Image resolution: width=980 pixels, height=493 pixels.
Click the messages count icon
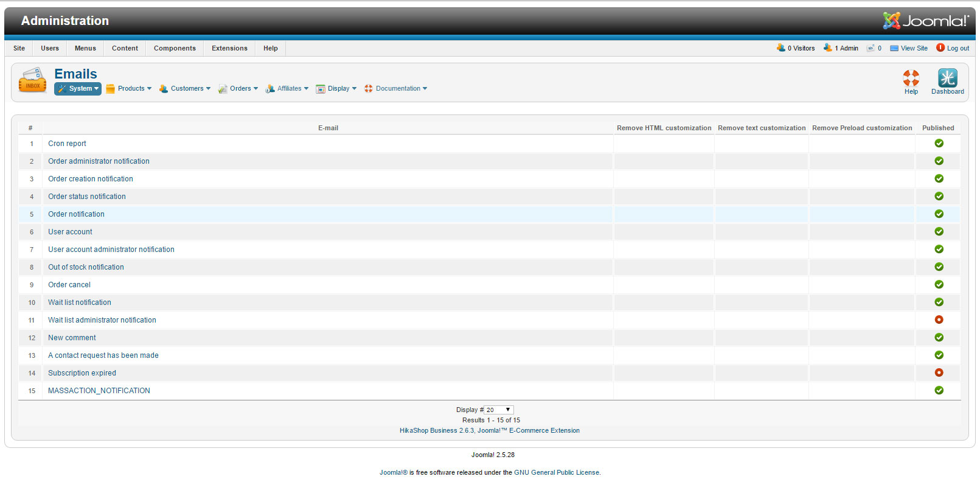click(x=871, y=48)
